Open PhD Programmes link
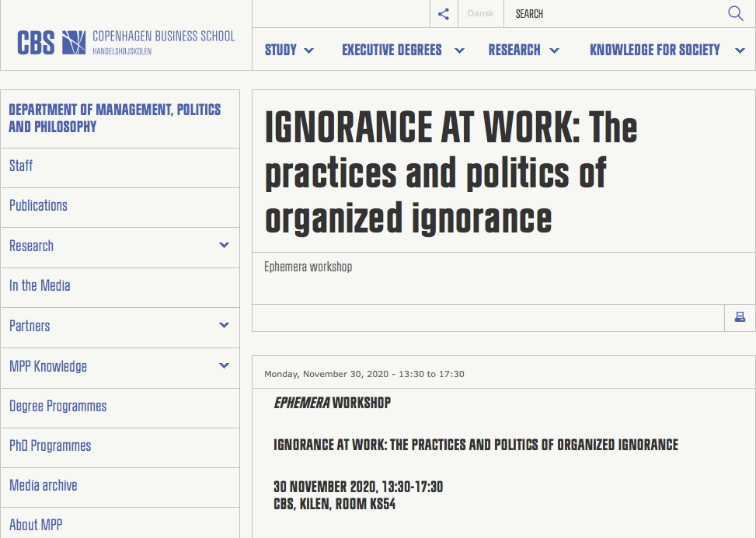Viewport: 756px width, 538px height. tap(51, 445)
